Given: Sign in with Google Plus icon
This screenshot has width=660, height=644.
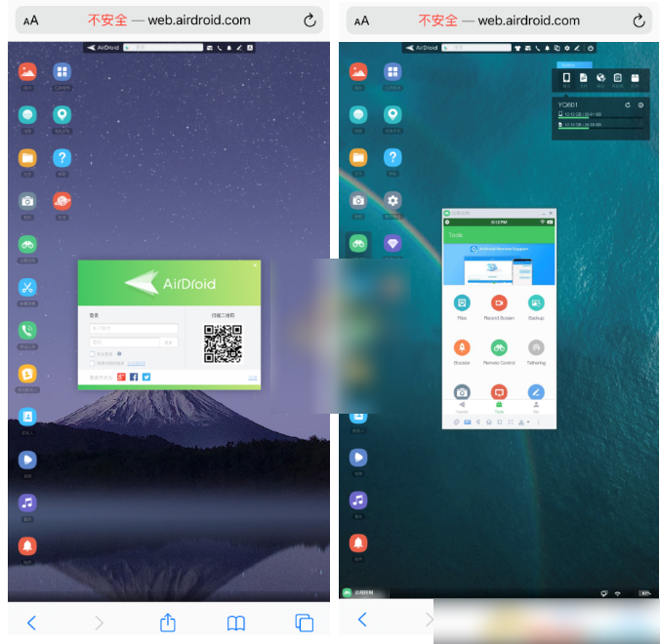Looking at the screenshot, I should click(121, 377).
